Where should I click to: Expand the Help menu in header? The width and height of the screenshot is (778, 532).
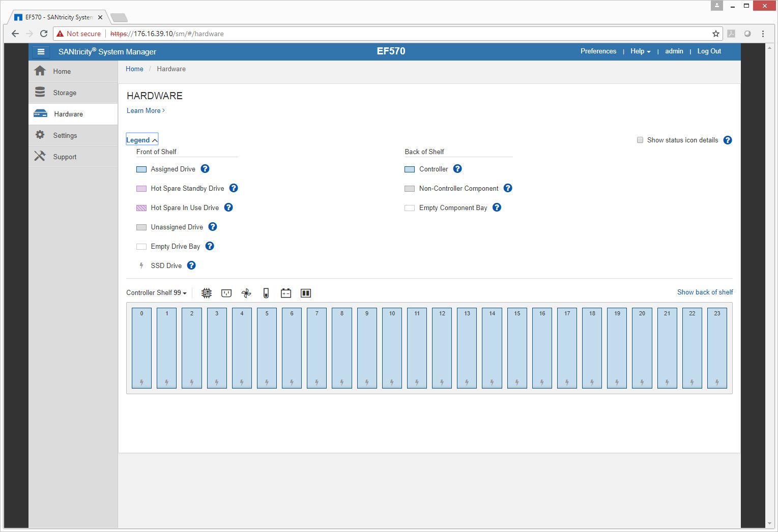(640, 51)
